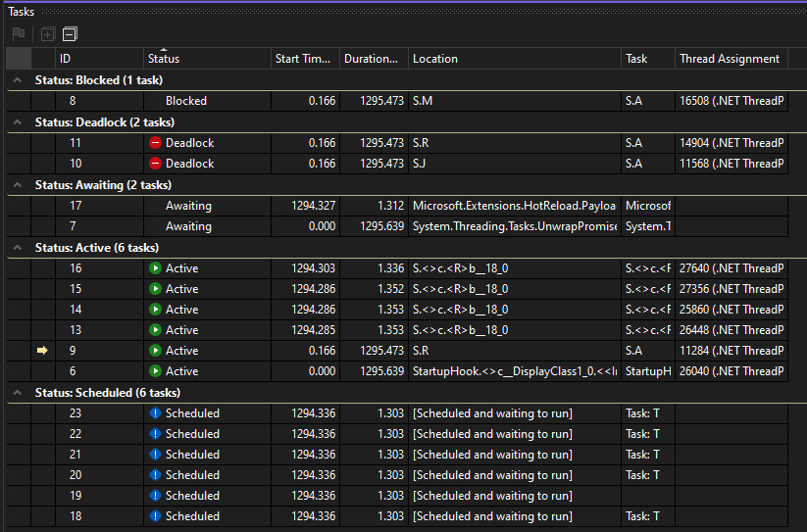This screenshot has height=532, width=807.
Task: Click the collapse all groups icon
Action: (x=70, y=34)
